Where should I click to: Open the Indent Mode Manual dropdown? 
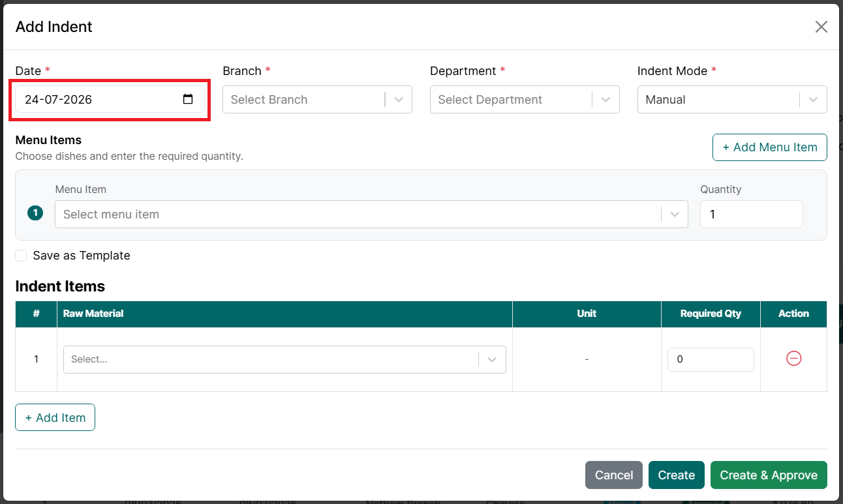click(x=732, y=100)
